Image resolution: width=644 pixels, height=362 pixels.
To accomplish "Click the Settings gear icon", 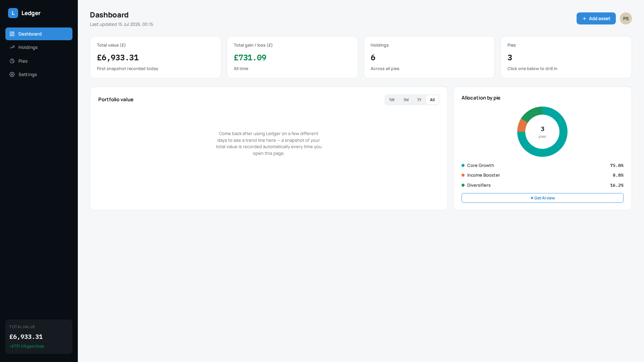I will point(12,74).
